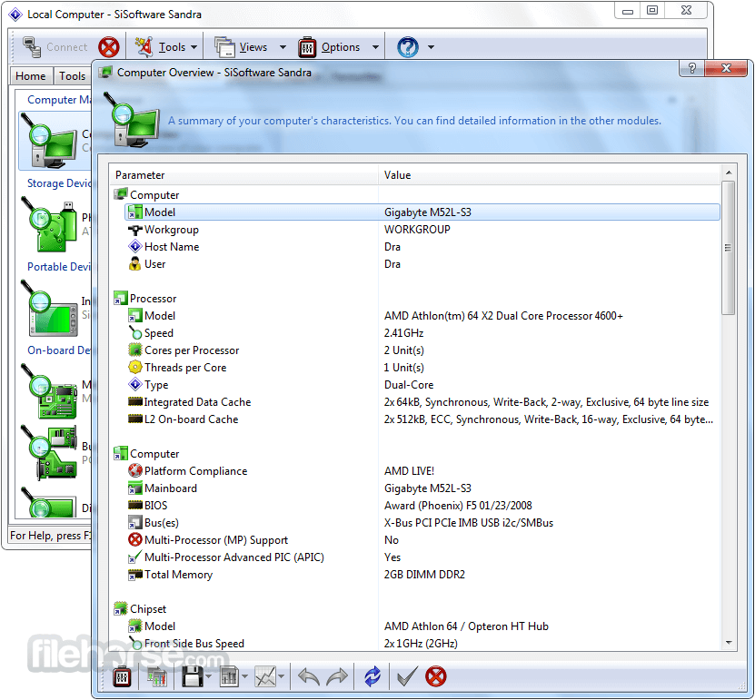Click the AMD Athlon 64 X2 processor model value
Screen dimensions: 755x700
point(503,316)
